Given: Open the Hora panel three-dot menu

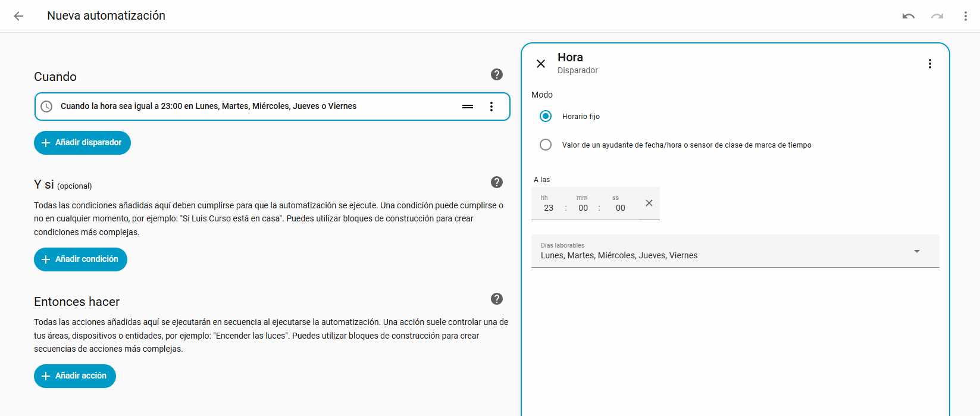Looking at the screenshot, I should coord(929,64).
